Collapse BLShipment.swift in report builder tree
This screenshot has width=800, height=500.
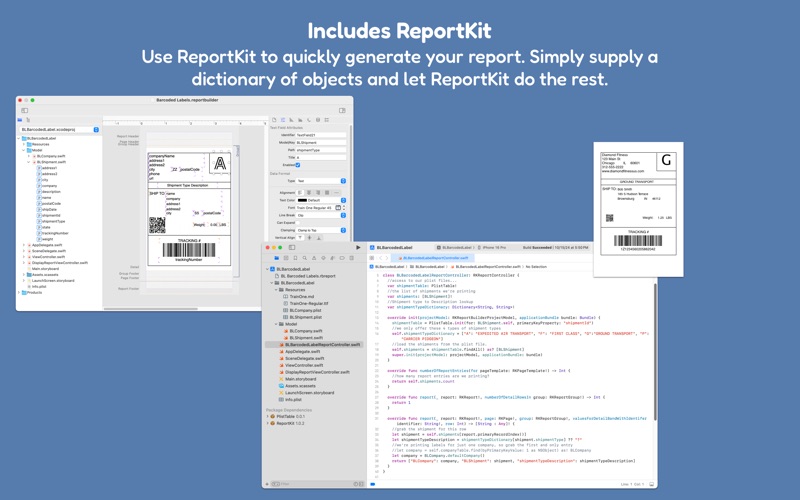29,162
